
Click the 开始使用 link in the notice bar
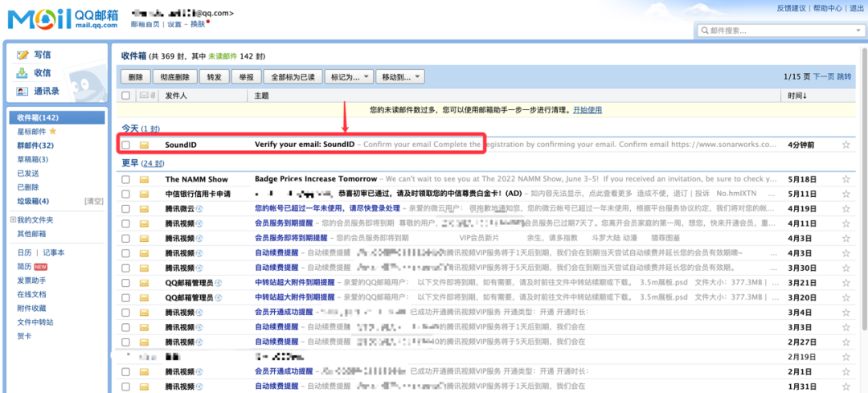[x=587, y=109]
